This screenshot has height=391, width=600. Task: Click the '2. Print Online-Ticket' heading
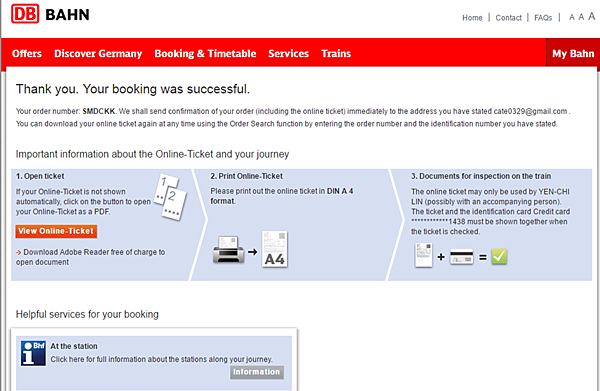pyautogui.click(x=246, y=176)
